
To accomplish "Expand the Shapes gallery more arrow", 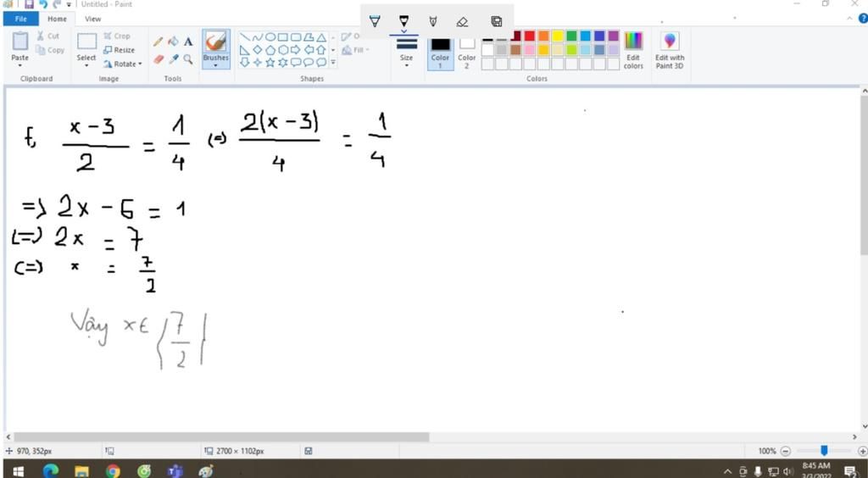I will coord(333,63).
